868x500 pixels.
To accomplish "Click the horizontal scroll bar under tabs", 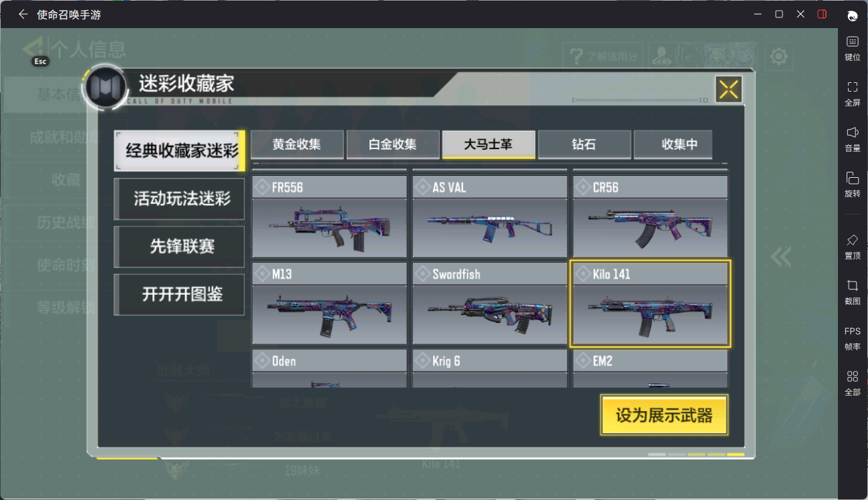I will point(490,163).
